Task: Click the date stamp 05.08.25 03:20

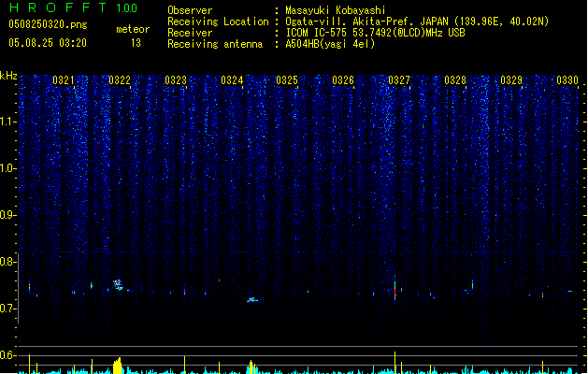Action: pyautogui.click(x=48, y=43)
